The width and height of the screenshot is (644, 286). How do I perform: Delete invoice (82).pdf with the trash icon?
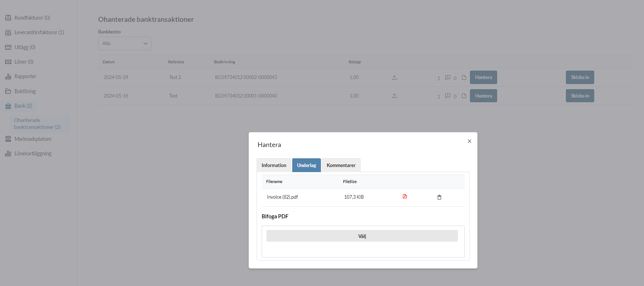point(439,197)
